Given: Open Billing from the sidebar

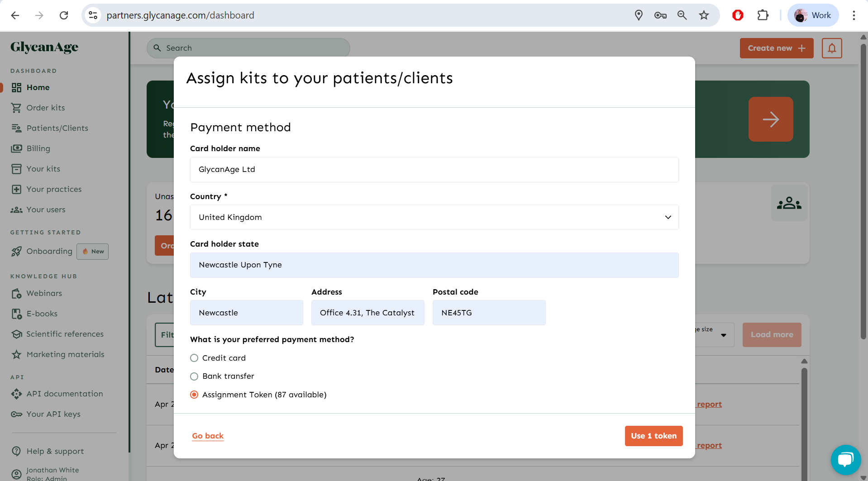Looking at the screenshot, I should pyautogui.click(x=38, y=148).
